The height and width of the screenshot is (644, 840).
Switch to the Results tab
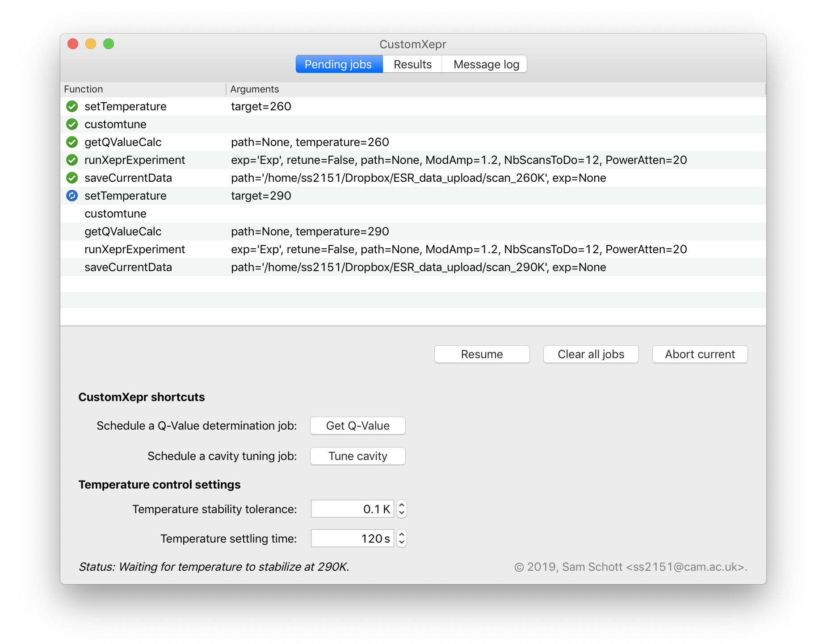[x=412, y=64]
